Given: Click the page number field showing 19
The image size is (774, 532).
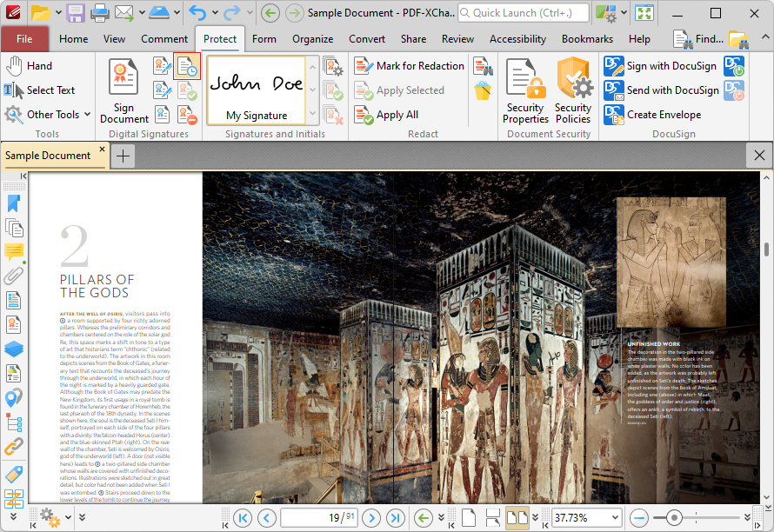Looking at the screenshot, I should (319, 518).
